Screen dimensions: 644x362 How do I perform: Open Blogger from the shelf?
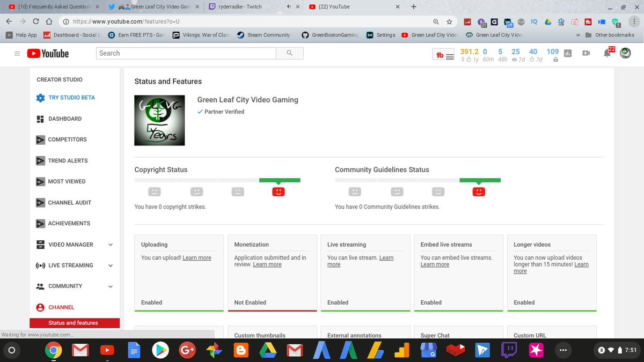(240, 351)
